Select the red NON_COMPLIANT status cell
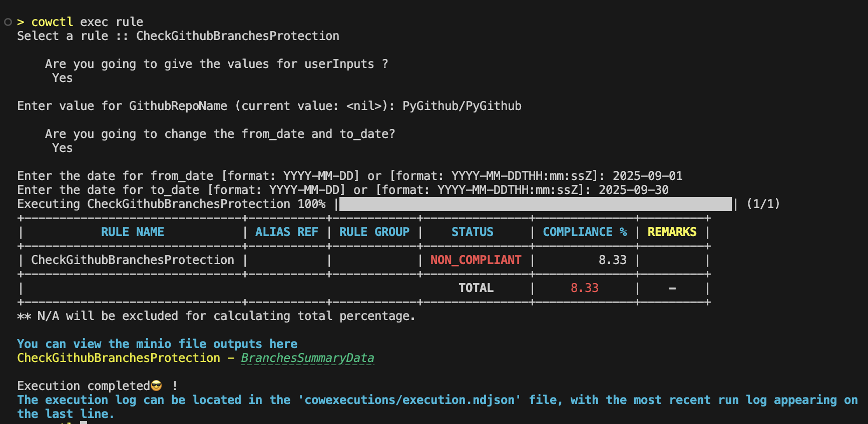This screenshot has width=868, height=424. point(476,260)
